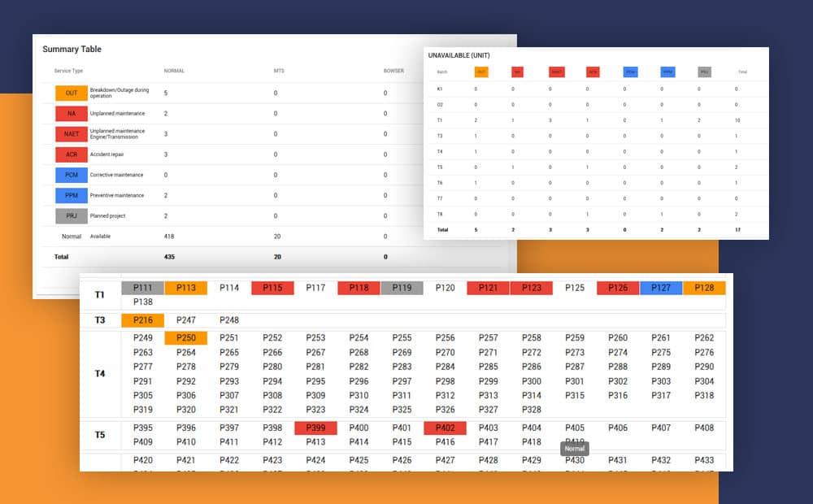The image size is (813, 504).
Task: Click the T1 batch label in unit grid
Action: coord(99,295)
